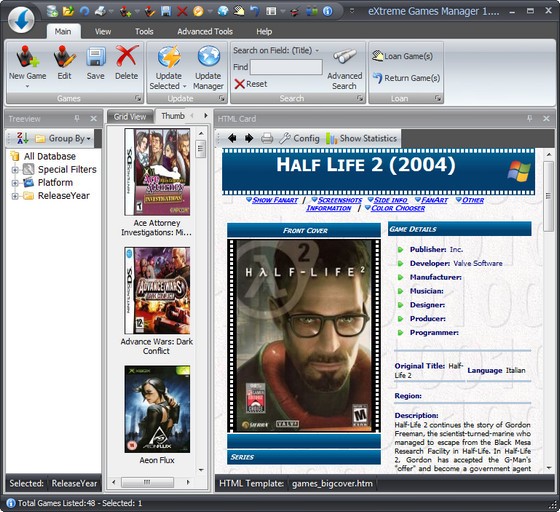Screen dimensions: 560x512
Task: Click the Loan Game(s) button
Action: point(402,56)
